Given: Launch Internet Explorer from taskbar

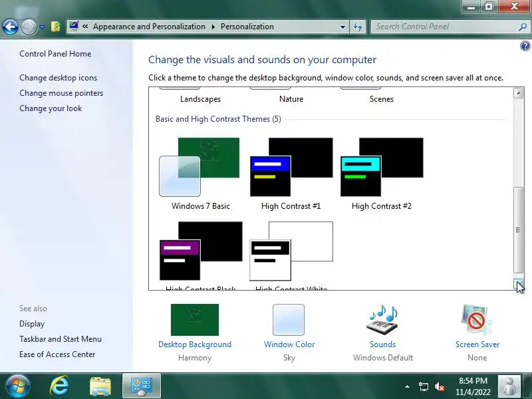Looking at the screenshot, I should [59, 386].
